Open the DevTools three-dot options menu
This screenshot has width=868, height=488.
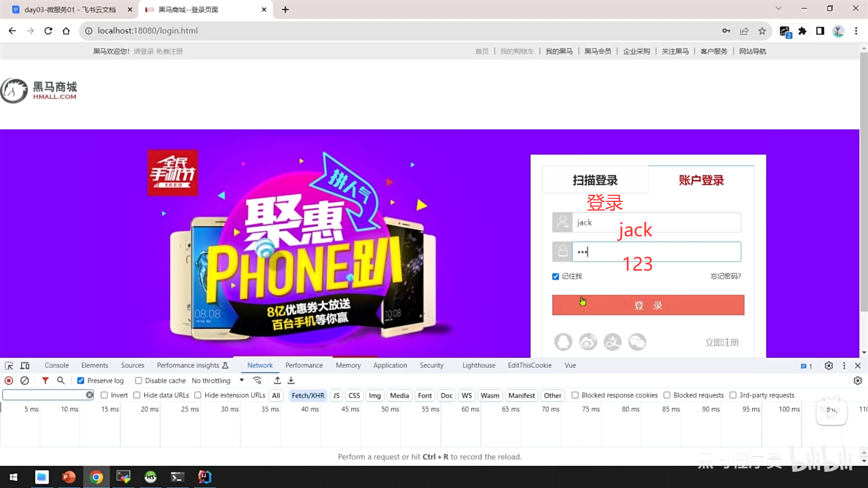844,366
